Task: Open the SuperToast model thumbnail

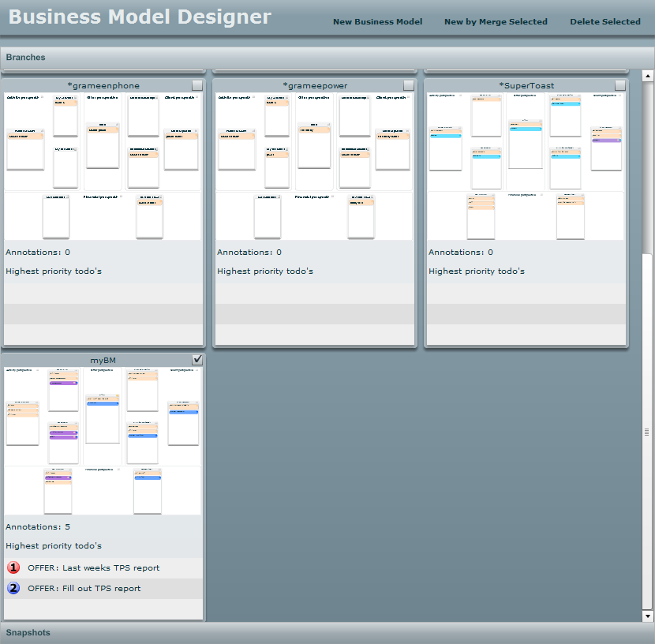Action: (526, 166)
